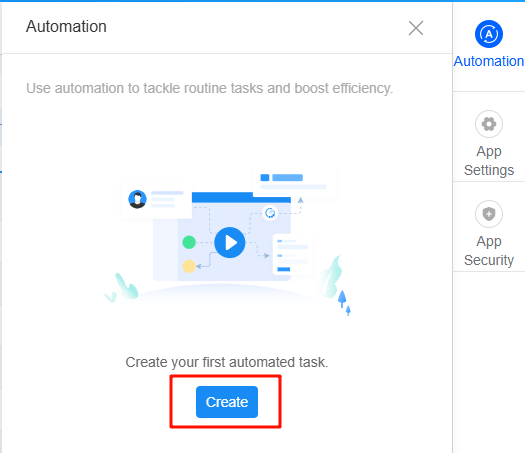Click the blue Create button
This screenshot has width=525, height=453.
227,402
